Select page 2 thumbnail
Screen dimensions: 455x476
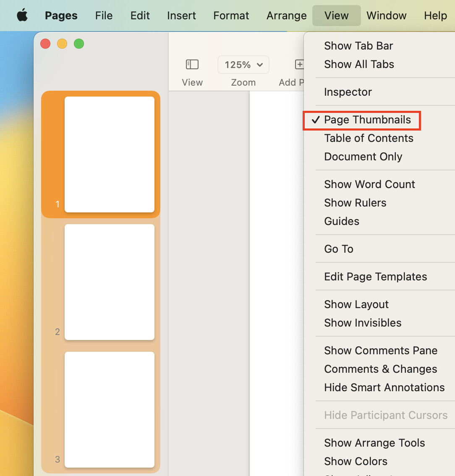(x=109, y=282)
